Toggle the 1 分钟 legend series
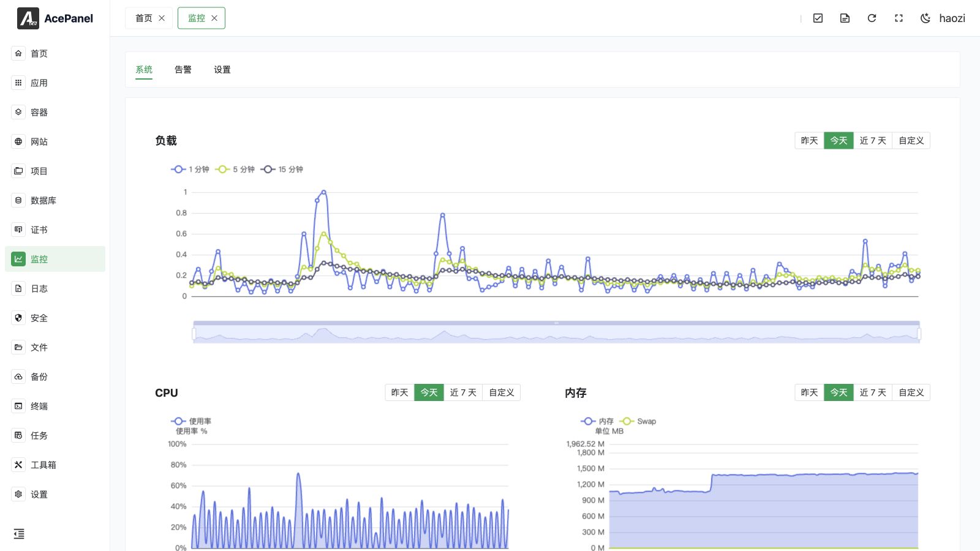 190,170
